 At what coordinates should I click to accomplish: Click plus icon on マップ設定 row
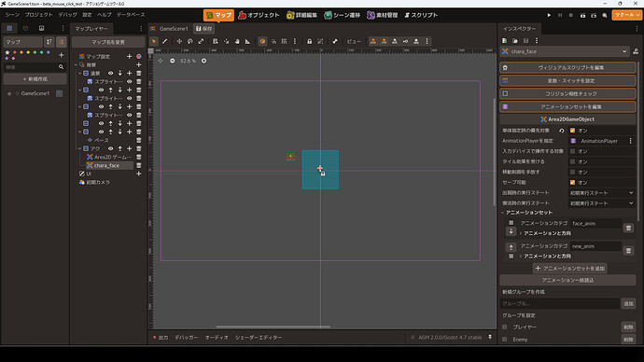point(130,56)
